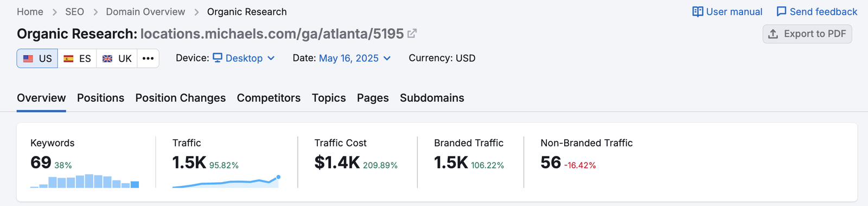Click the upload arrow icon in Export to PDF
The width and height of the screenshot is (868, 206).
773,34
